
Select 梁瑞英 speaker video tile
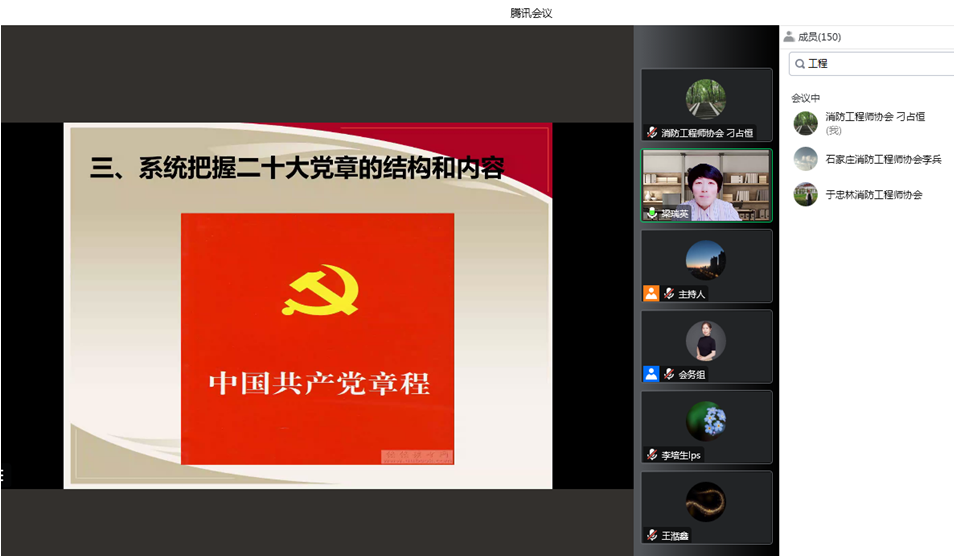(707, 185)
